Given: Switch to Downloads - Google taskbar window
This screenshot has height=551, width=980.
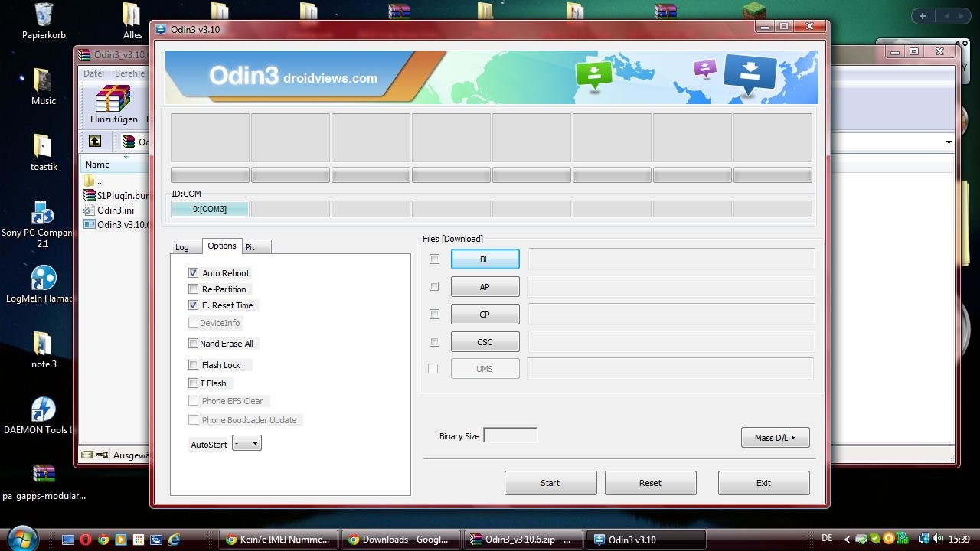Looking at the screenshot, I should [400, 540].
